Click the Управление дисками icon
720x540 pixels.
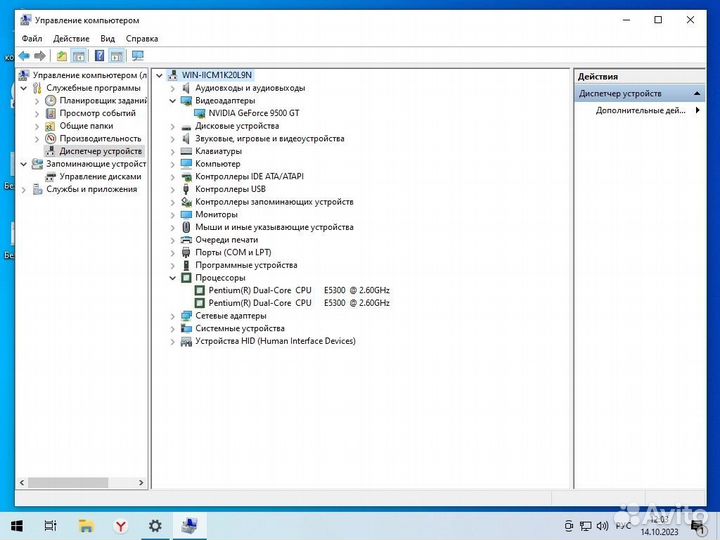coord(51,176)
